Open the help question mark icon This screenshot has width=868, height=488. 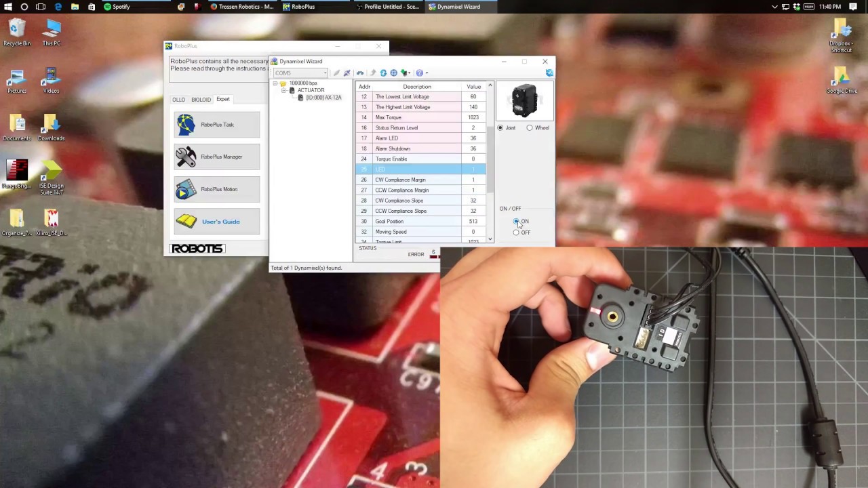419,73
